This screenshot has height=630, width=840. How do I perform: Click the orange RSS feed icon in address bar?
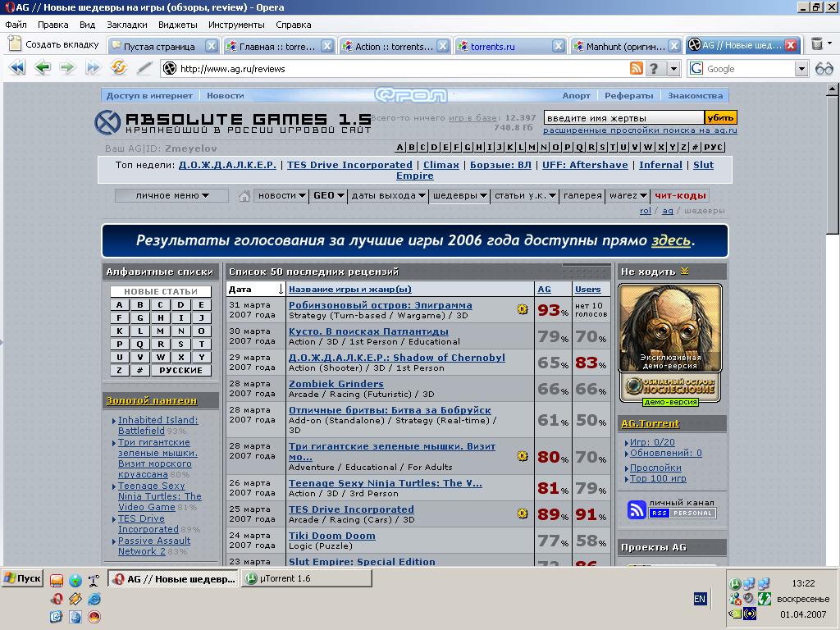coord(636,69)
